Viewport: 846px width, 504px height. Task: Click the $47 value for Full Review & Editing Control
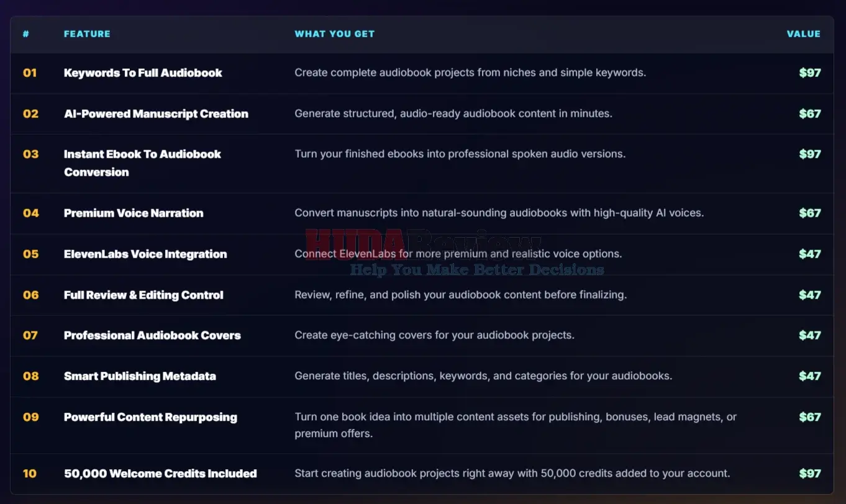click(810, 295)
